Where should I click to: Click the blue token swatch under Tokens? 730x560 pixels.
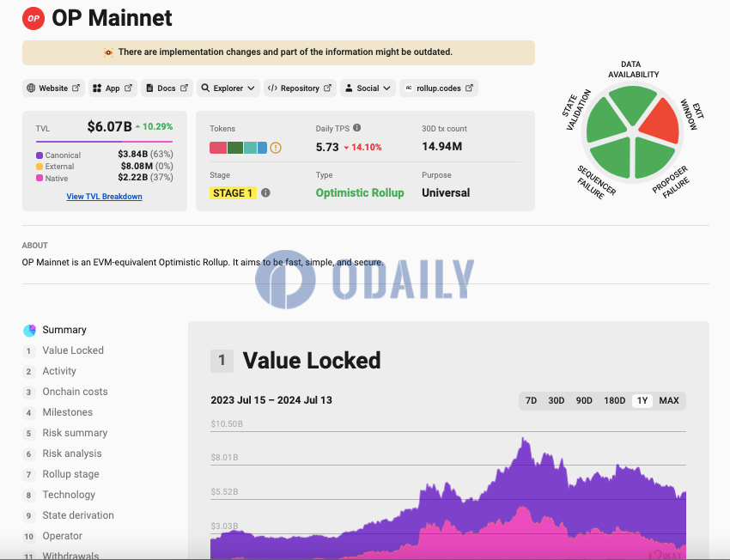(x=262, y=148)
